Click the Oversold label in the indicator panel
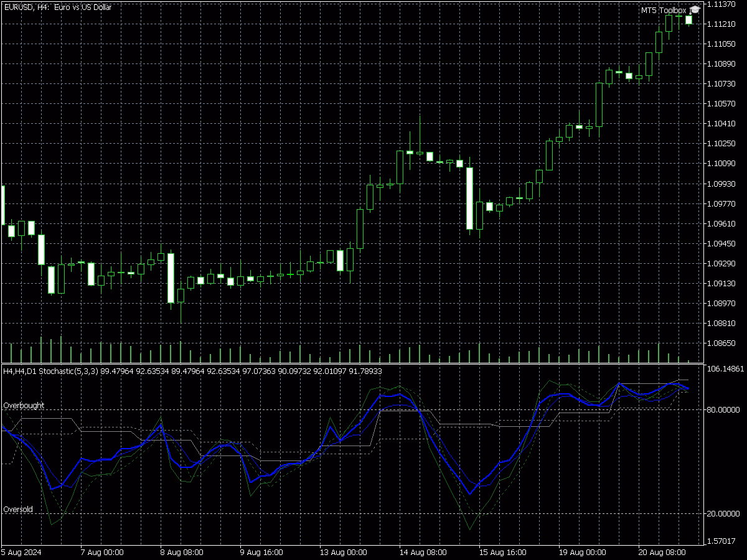Image resolution: width=747 pixels, height=560 pixels. pyautogui.click(x=17, y=509)
